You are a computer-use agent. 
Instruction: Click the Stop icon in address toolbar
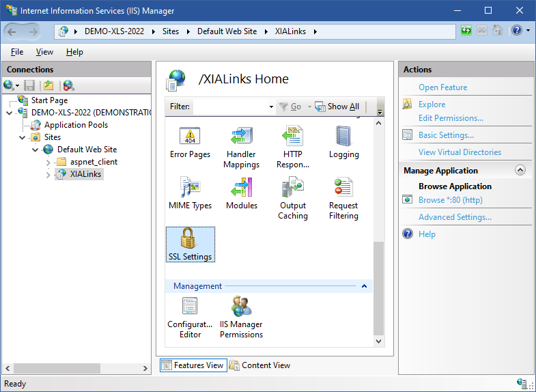481,31
